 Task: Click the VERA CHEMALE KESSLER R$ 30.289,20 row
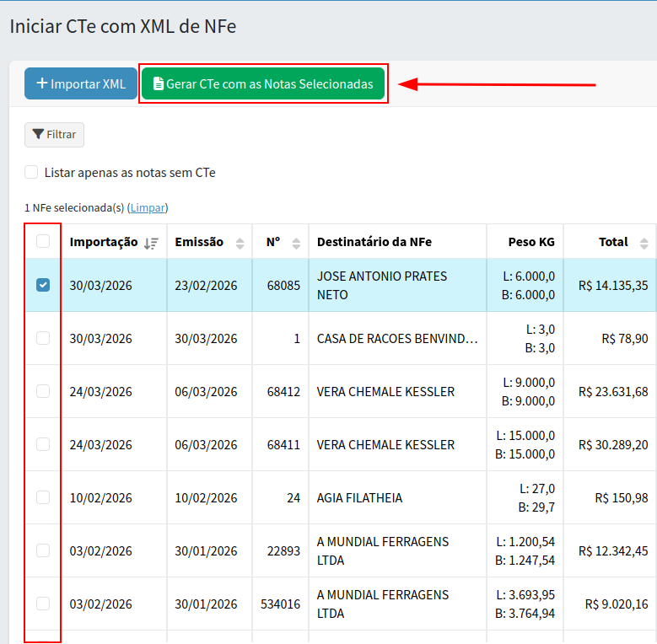tap(385, 444)
